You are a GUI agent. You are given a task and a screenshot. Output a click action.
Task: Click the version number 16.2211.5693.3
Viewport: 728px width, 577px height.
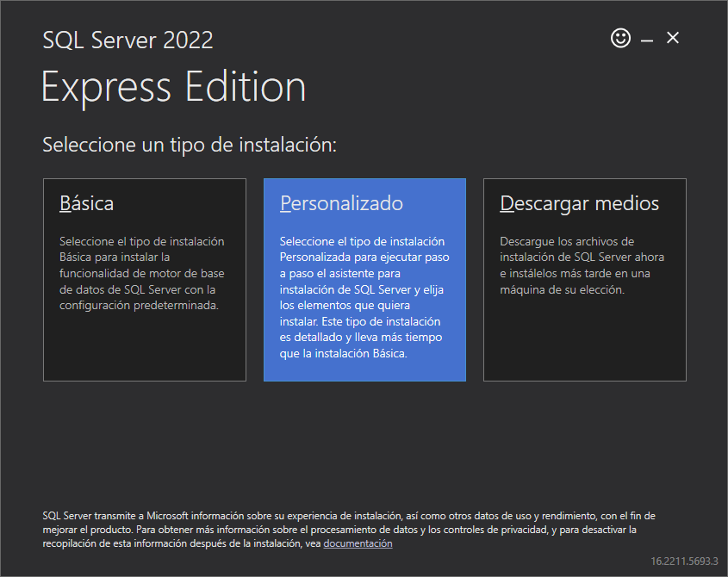(684, 561)
